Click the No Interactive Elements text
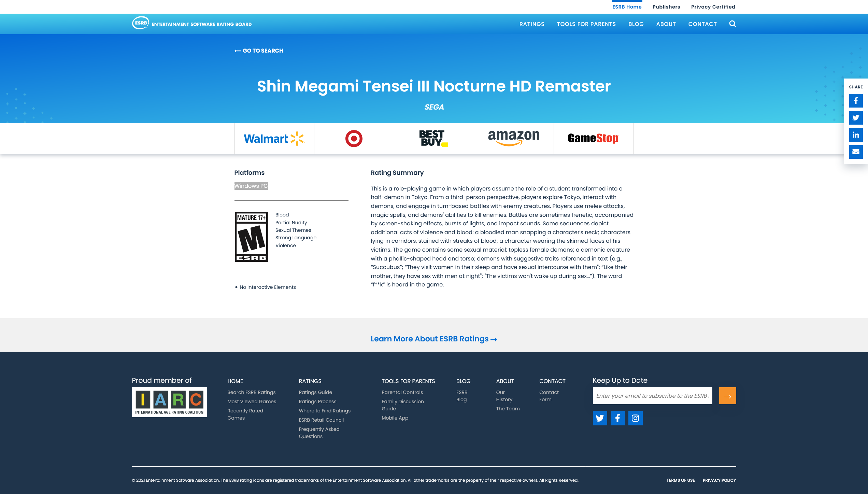868x494 pixels. pos(268,287)
